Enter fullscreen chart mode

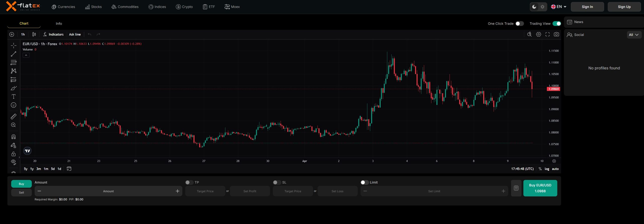[547, 34]
